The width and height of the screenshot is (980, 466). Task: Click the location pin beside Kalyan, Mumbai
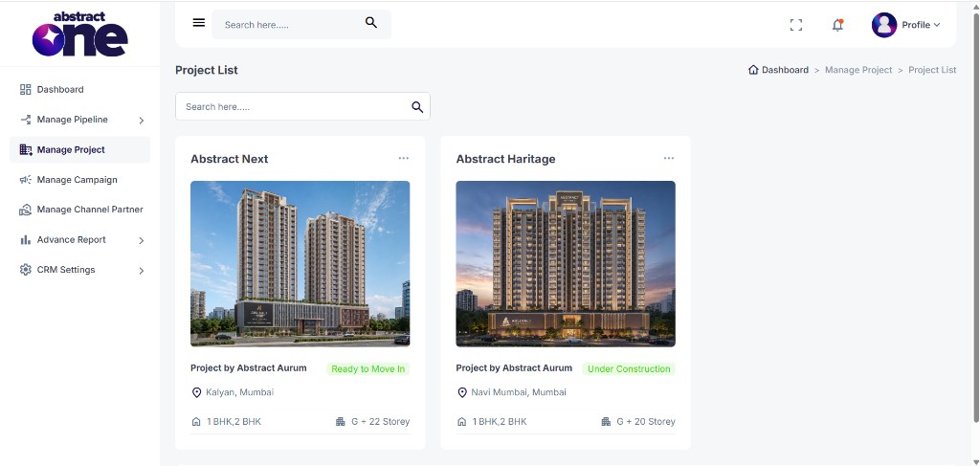click(x=196, y=392)
